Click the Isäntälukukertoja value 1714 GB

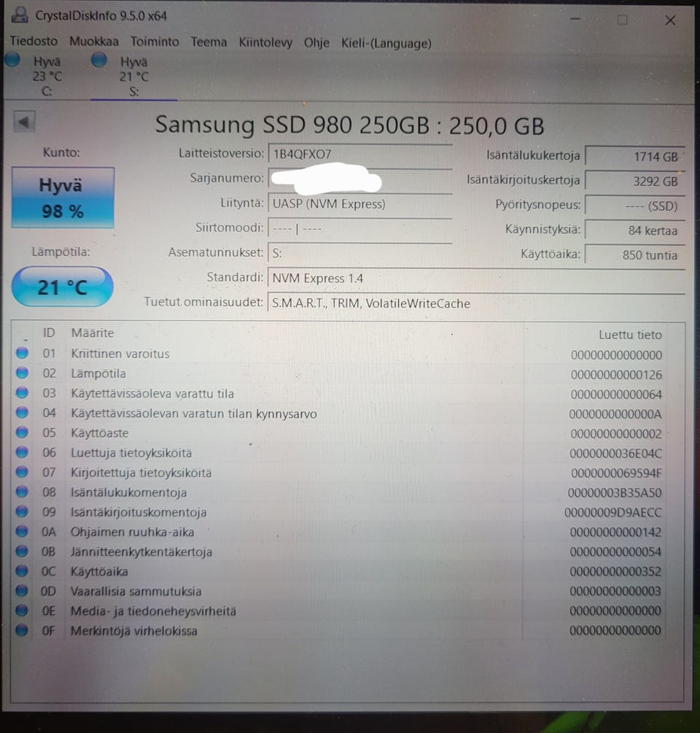[635, 157]
